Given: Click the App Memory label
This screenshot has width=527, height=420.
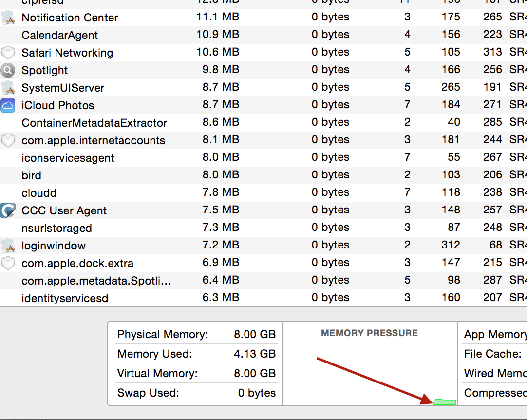Looking at the screenshot, I should [x=495, y=335].
